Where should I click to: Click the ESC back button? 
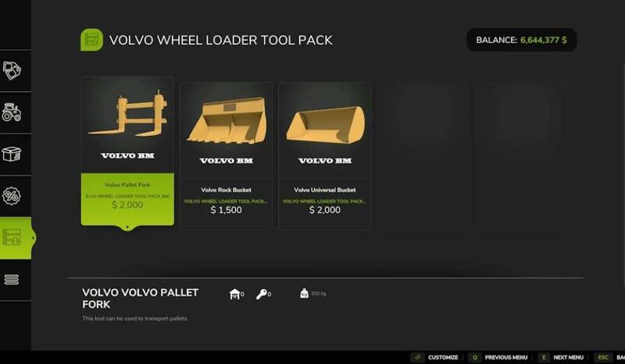[x=609, y=357]
